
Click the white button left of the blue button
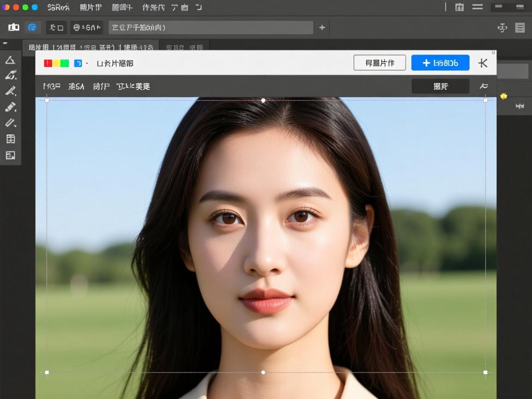click(380, 63)
